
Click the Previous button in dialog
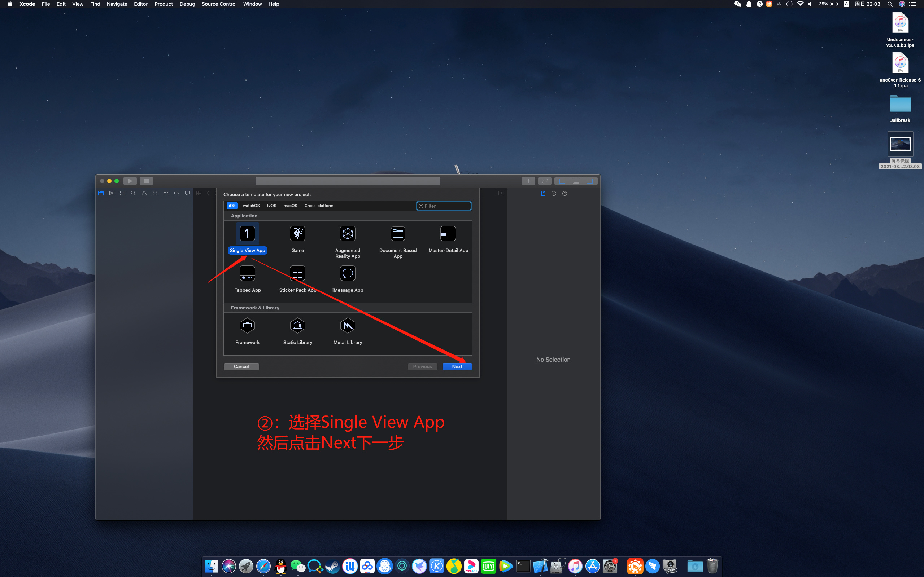(x=422, y=366)
